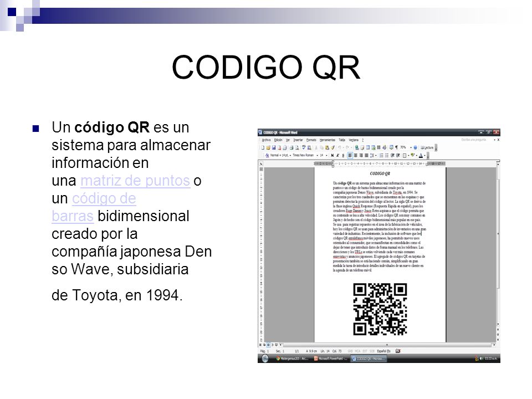Image resolution: width=532 pixels, height=399 pixels.
Task: Open the Archivo menu
Action: point(267,140)
